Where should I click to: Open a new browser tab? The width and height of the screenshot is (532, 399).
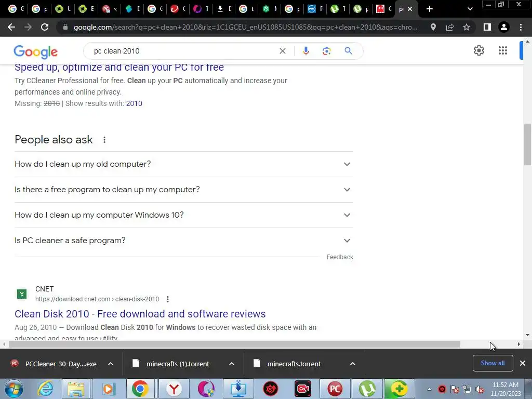tap(430, 9)
